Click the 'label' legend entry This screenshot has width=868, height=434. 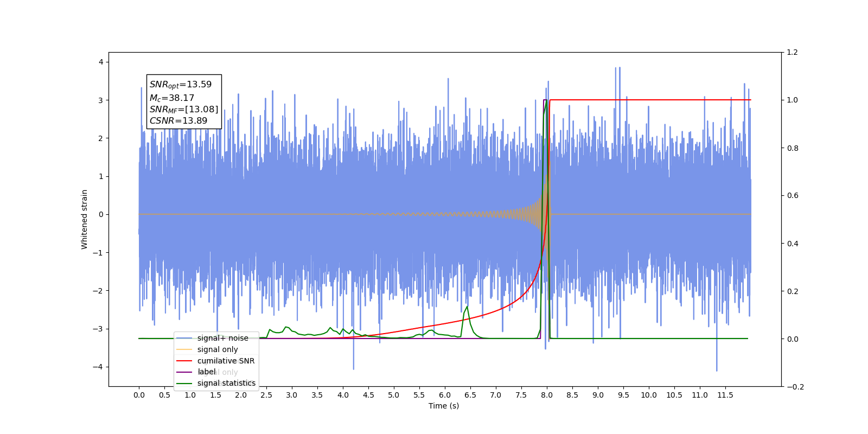(206, 372)
